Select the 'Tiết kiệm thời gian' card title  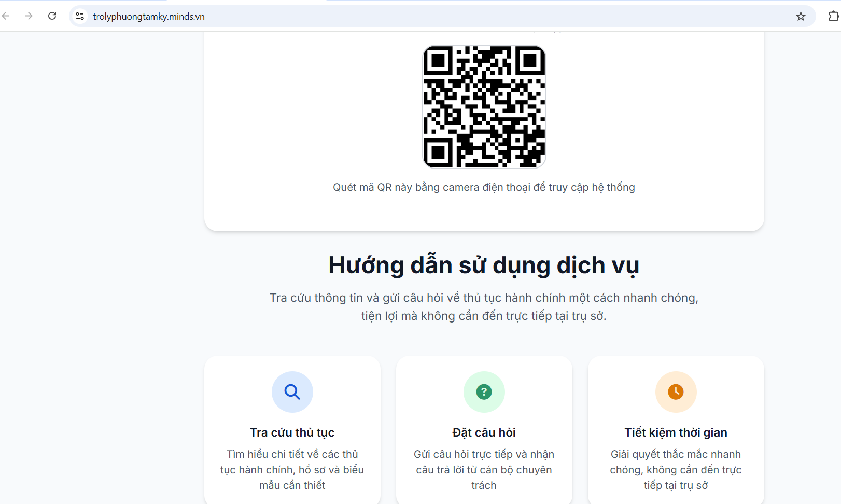676,432
